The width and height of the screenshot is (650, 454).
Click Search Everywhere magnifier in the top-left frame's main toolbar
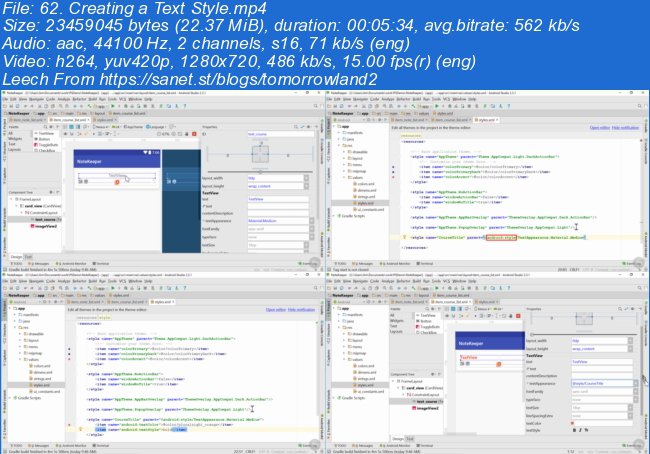click(316, 106)
